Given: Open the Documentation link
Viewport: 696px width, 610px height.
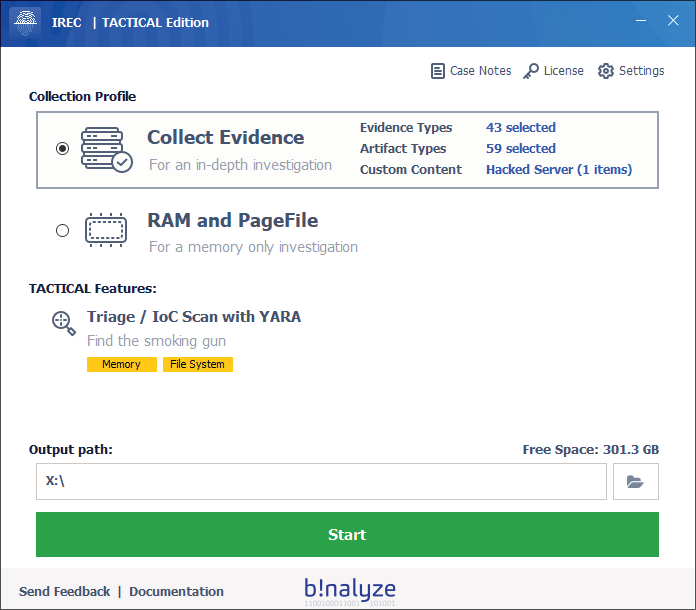Looking at the screenshot, I should [176, 592].
